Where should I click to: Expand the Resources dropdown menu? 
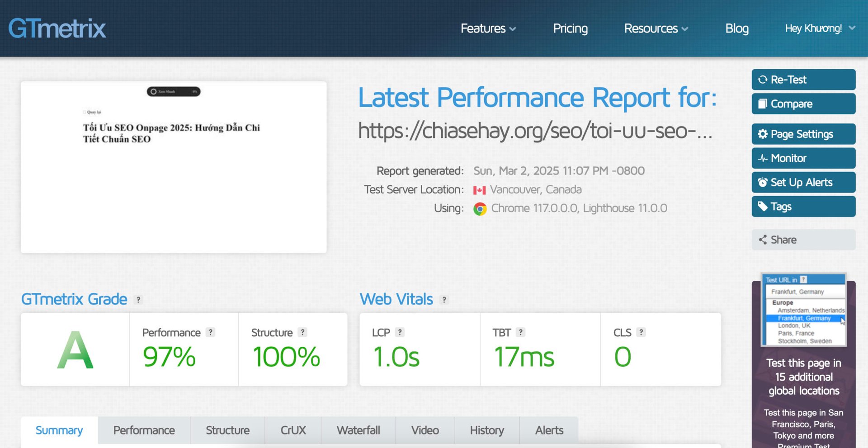(656, 28)
